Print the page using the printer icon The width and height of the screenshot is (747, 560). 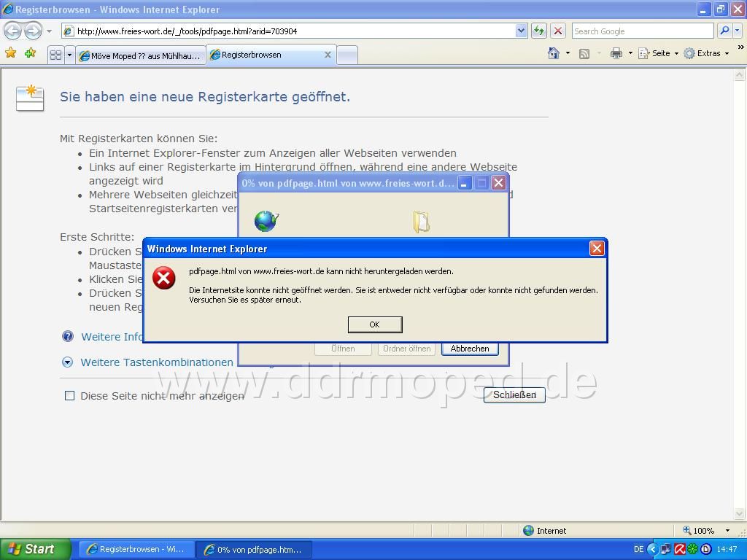(x=616, y=53)
